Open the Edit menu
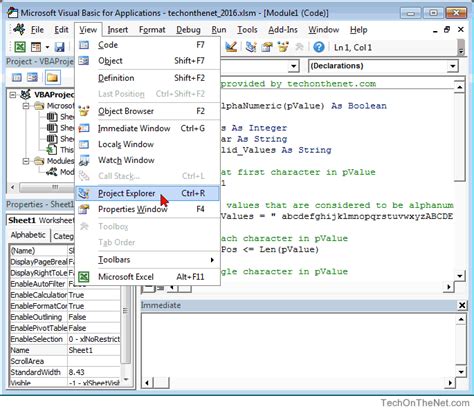The height and width of the screenshot is (413, 474). click(61, 30)
